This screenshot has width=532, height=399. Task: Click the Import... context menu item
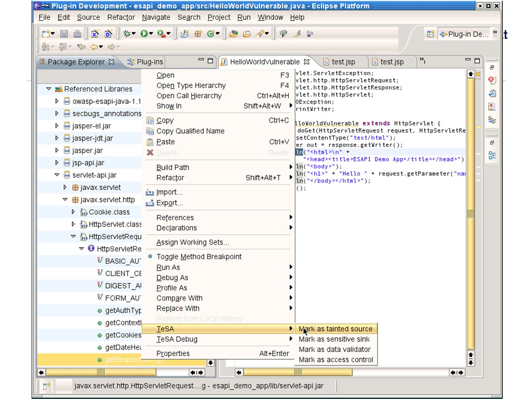pyautogui.click(x=217, y=192)
